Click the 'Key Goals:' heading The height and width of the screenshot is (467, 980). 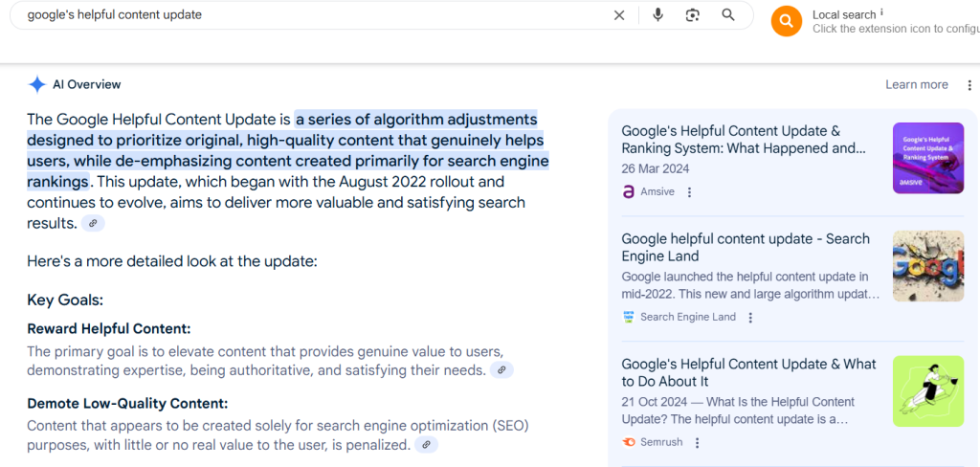coord(65,300)
